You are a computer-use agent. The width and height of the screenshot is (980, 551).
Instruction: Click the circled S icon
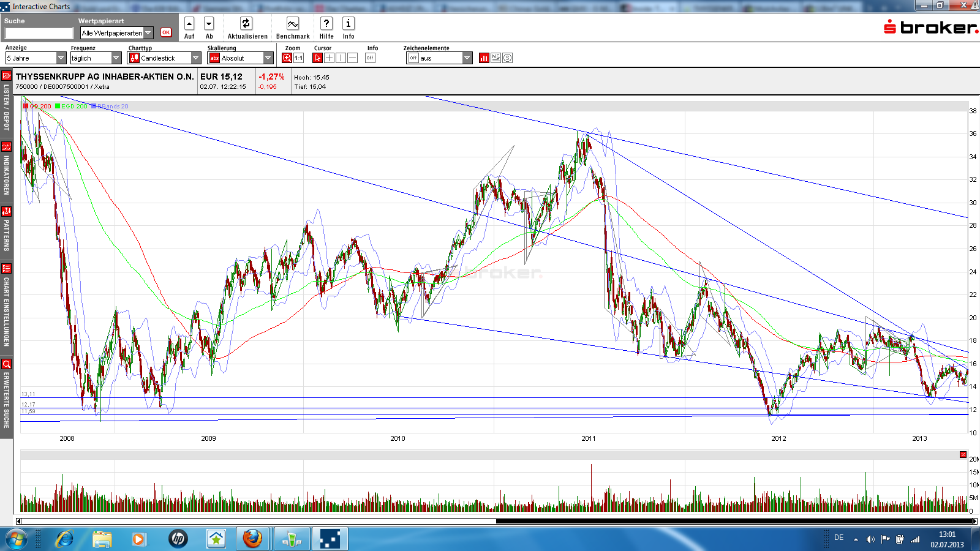click(507, 58)
